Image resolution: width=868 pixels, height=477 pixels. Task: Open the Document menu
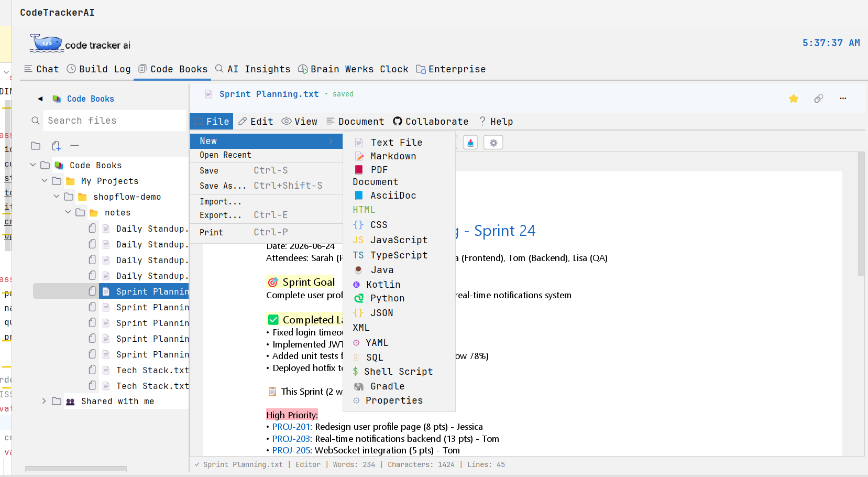point(355,122)
